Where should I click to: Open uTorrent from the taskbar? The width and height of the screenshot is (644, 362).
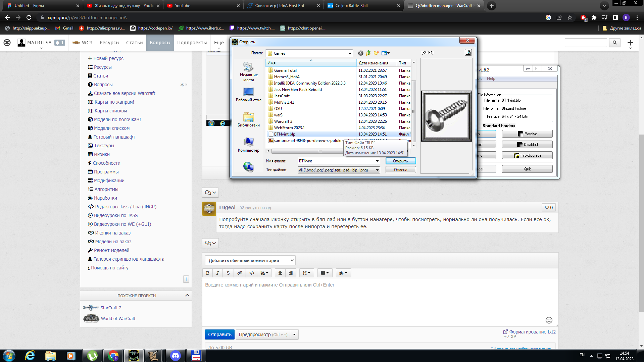point(92,356)
